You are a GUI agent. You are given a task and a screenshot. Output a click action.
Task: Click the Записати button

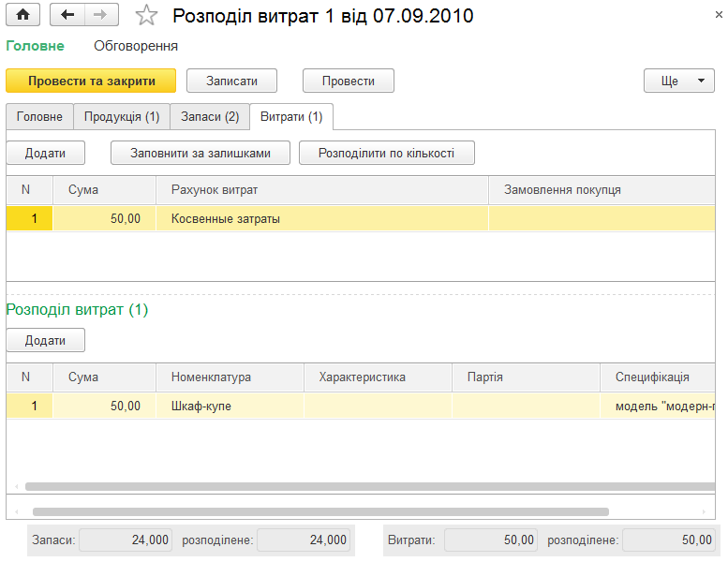click(231, 81)
